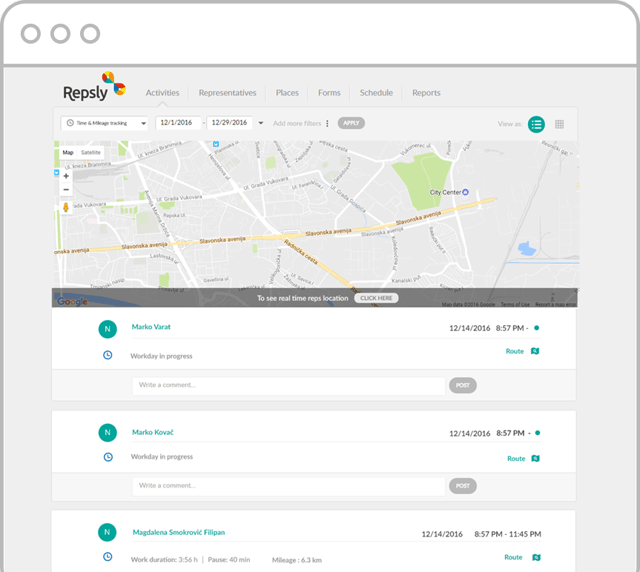Image resolution: width=640 pixels, height=572 pixels.
Task: Select Satellite map view
Action: click(91, 152)
